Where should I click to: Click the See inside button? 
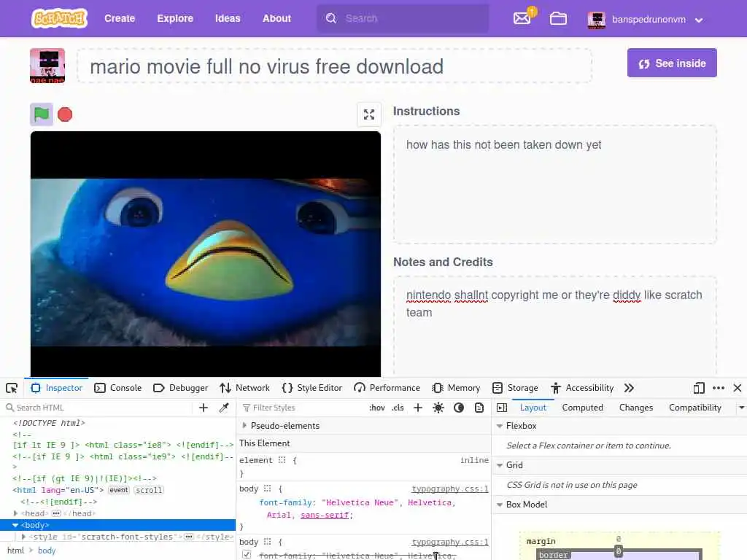coord(672,63)
